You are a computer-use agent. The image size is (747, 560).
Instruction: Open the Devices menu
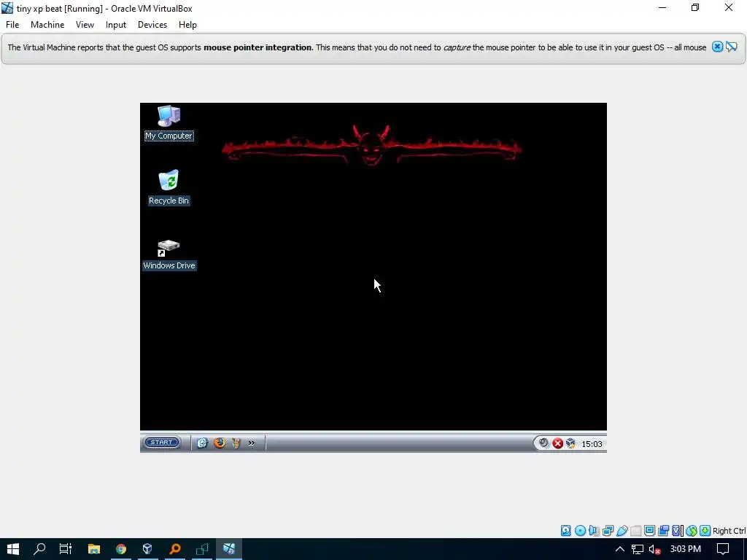152,25
